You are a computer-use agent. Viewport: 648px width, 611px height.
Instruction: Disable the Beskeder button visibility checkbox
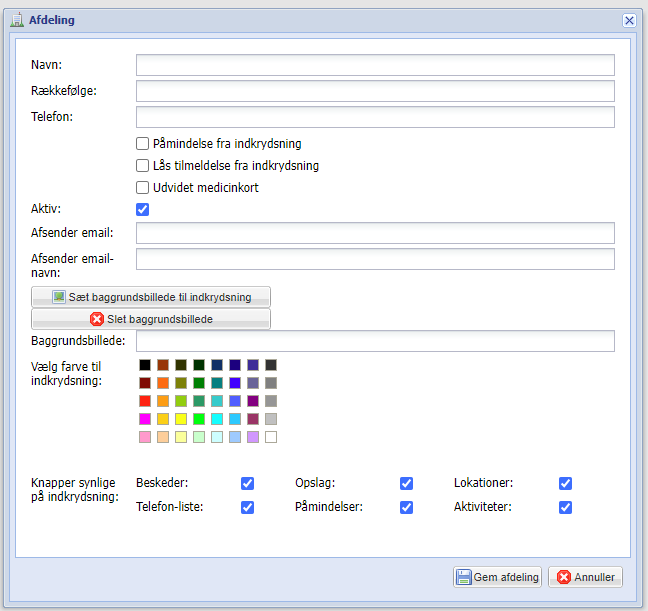pyautogui.click(x=247, y=483)
